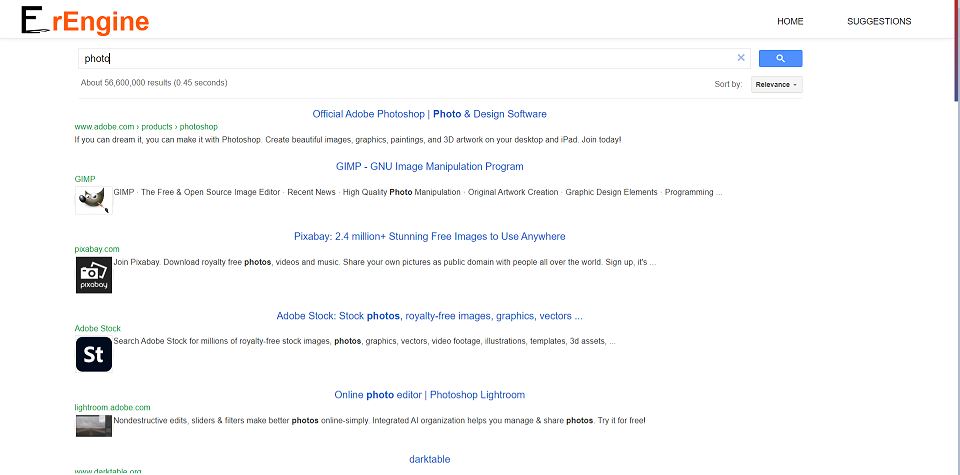Click the Photoshop description snippet text
The width and height of the screenshot is (960, 475).
coord(348,140)
